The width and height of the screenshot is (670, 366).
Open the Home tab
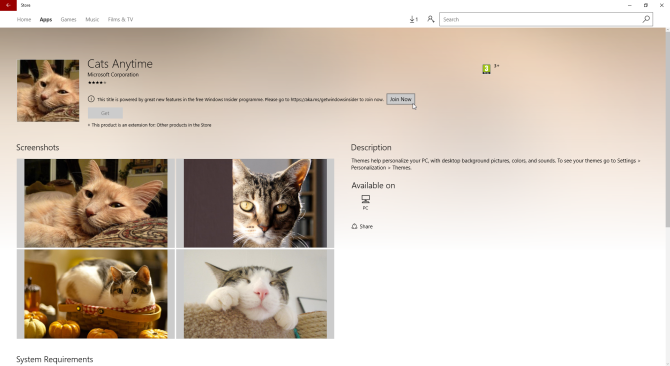coord(24,19)
